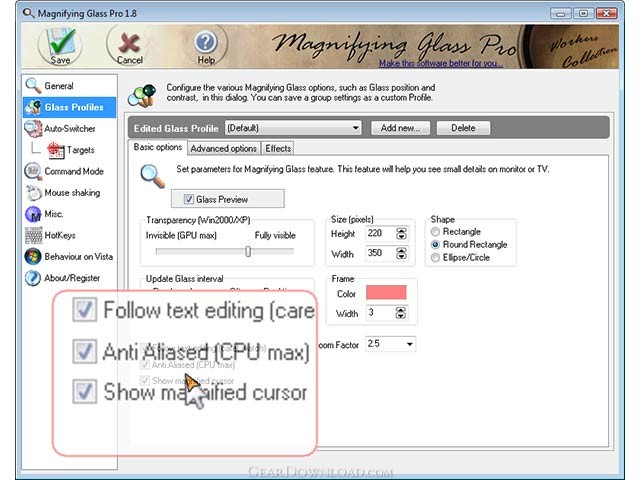
Task: Click the Behaviour on Vista Windows icon
Action: 33,256
